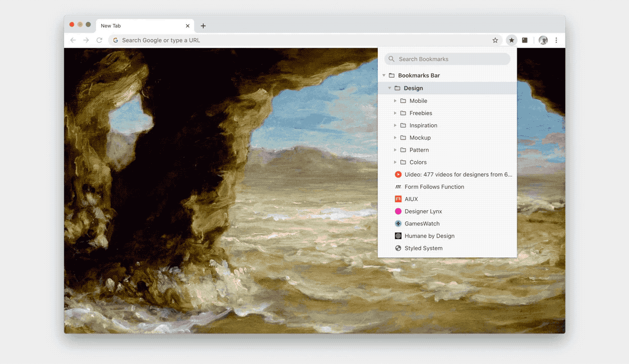The image size is (629, 364).
Task: Close the New Tab tab
Action: point(188,26)
